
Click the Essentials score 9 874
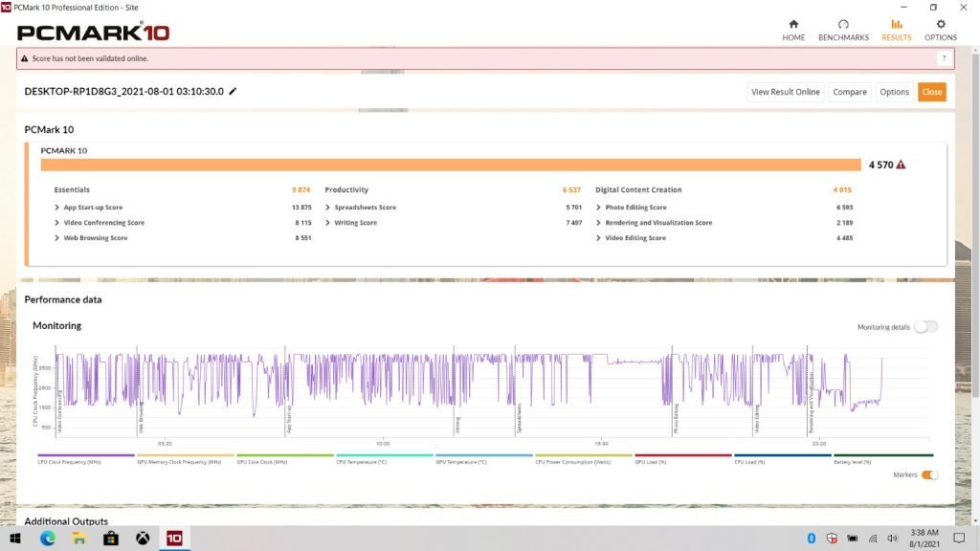point(301,190)
